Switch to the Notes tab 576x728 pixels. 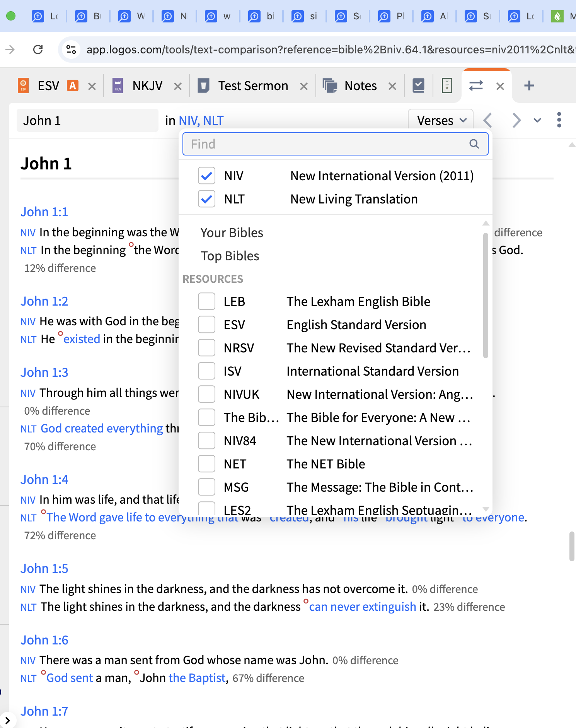(x=361, y=85)
